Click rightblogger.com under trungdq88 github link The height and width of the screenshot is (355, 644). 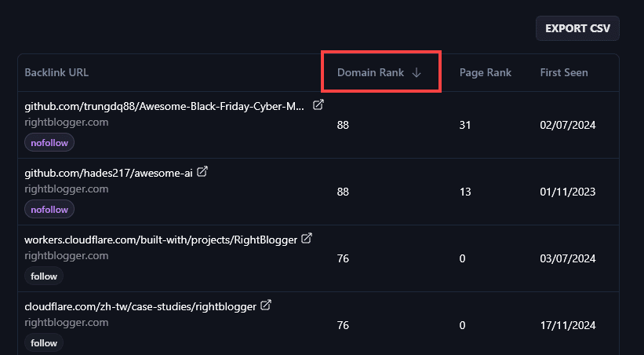[67, 123]
